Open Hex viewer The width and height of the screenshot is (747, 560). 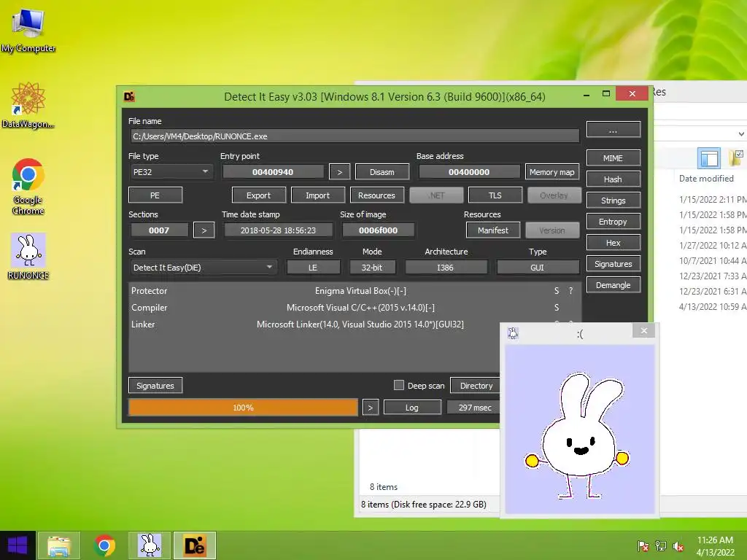613,243
